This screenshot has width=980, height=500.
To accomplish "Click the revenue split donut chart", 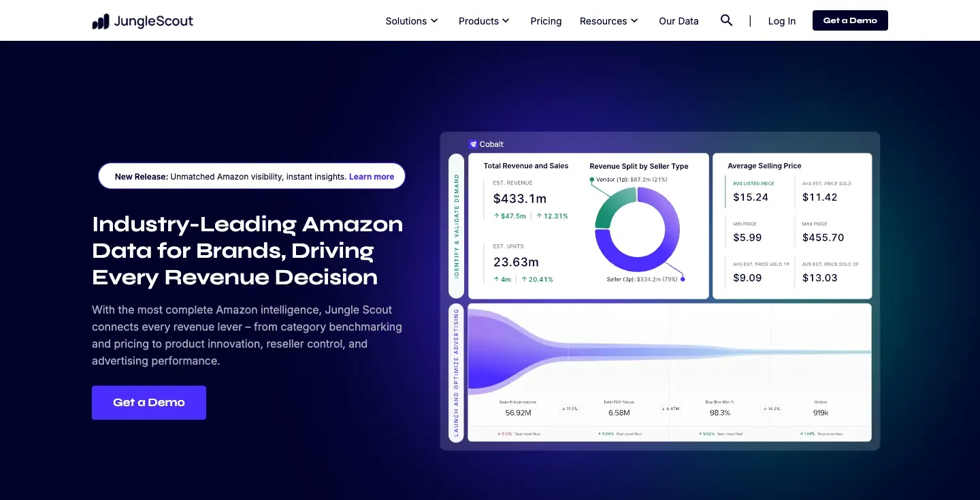I will 637,229.
